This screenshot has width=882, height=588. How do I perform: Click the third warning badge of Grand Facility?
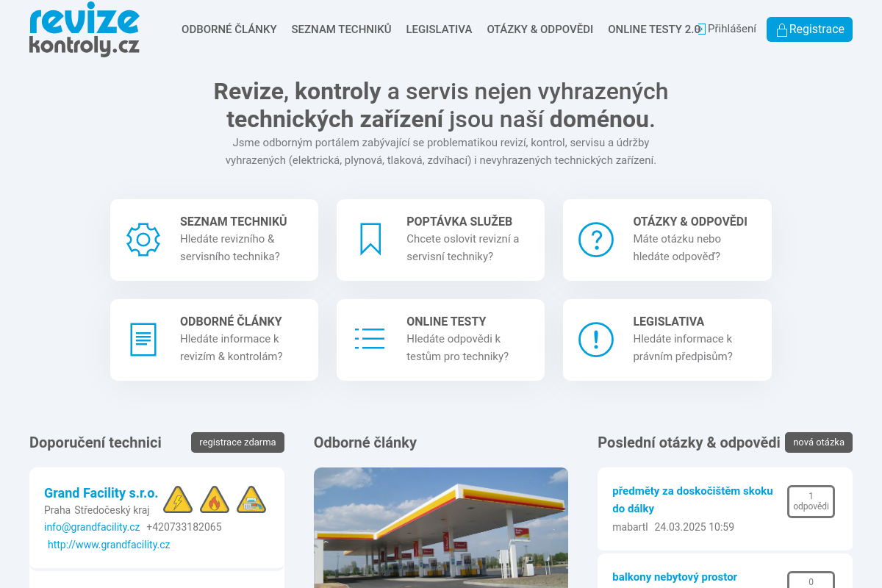click(x=251, y=500)
